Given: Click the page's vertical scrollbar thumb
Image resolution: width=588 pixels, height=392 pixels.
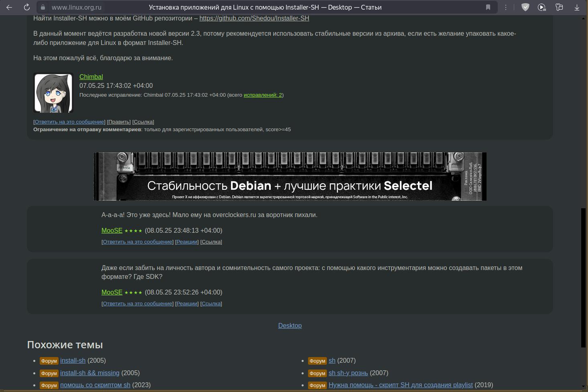Looking at the screenshot, I should pyautogui.click(x=584, y=278).
